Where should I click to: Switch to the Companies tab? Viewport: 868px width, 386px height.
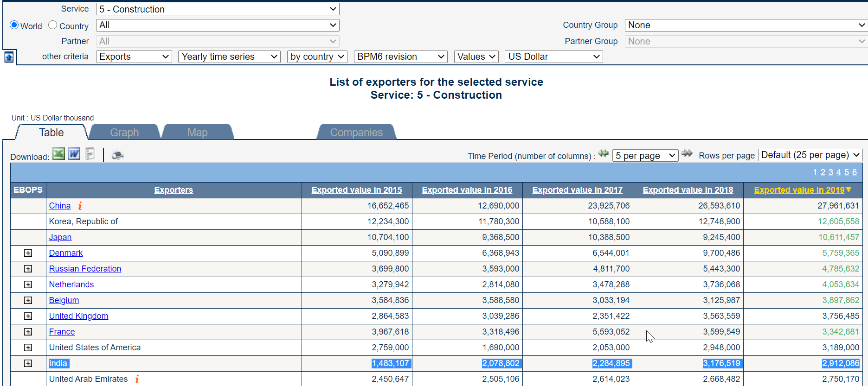tap(356, 133)
